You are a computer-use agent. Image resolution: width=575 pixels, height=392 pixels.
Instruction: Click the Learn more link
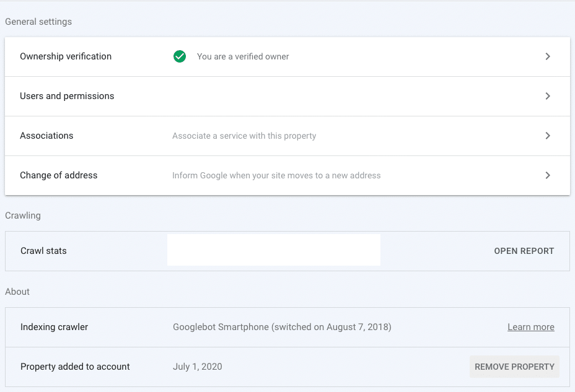coord(530,327)
